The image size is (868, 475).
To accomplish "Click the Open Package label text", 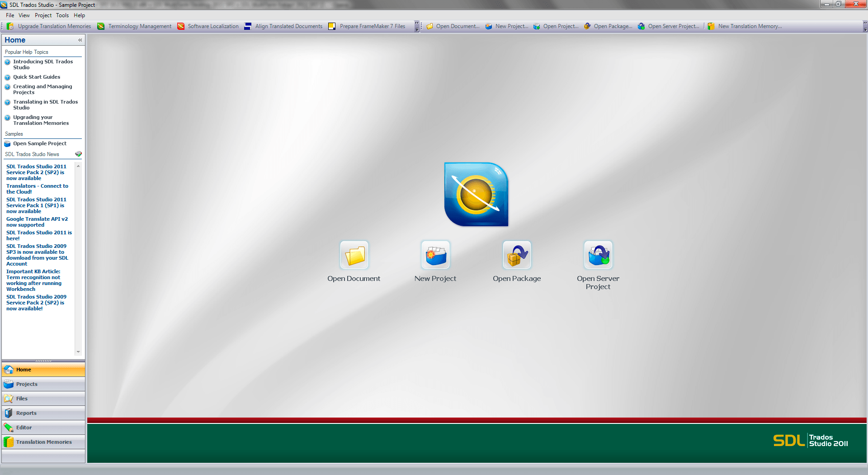I will click(517, 279).
